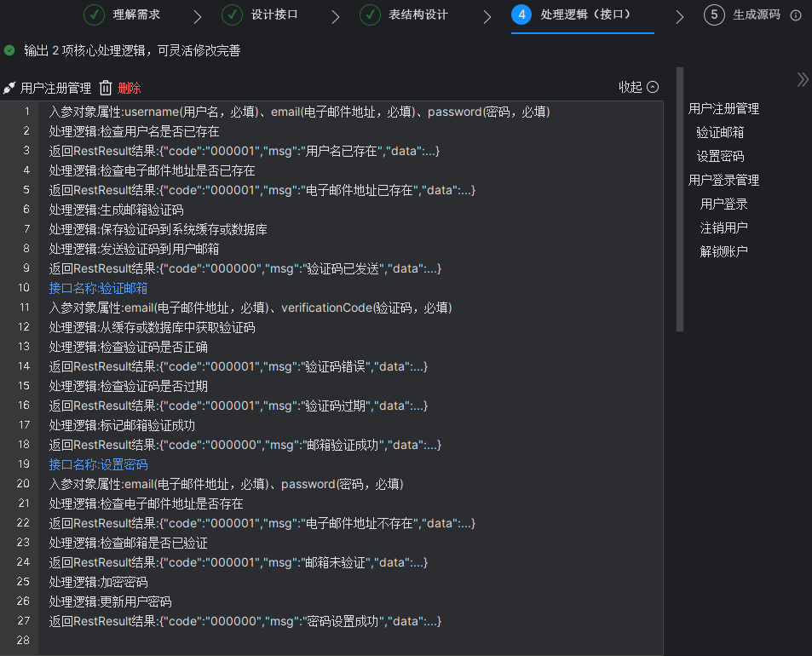Screen dimensions: 812x656
Task: Open the info icon next to 生成源码
Action: coord(795,14)
